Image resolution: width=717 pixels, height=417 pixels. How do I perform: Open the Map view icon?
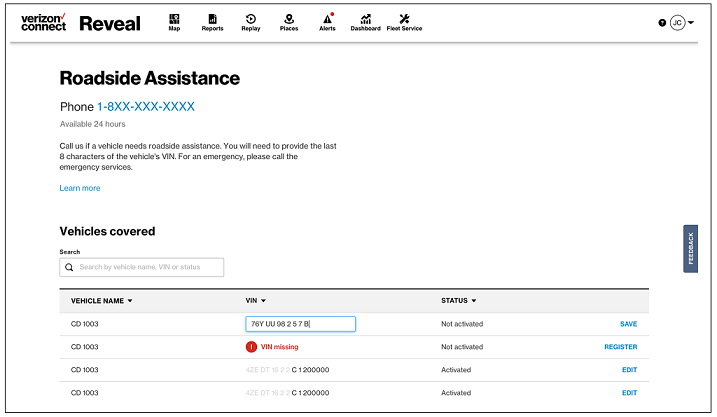pyautogui.click(x=174, y=21)
